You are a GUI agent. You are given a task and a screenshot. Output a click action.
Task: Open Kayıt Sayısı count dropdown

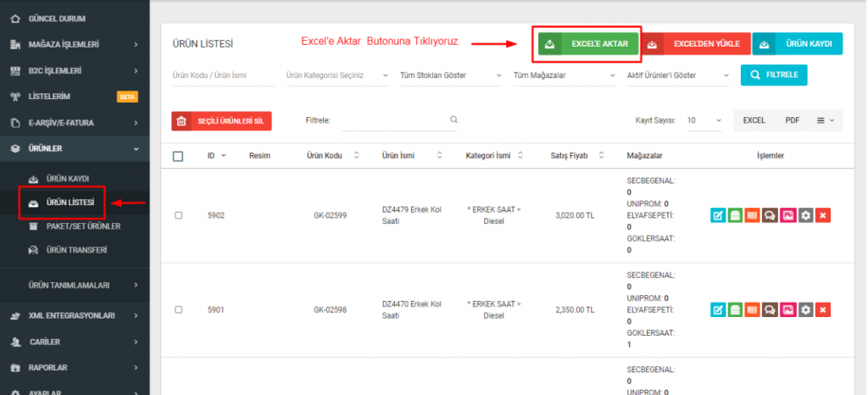click(x=704, y=120)
